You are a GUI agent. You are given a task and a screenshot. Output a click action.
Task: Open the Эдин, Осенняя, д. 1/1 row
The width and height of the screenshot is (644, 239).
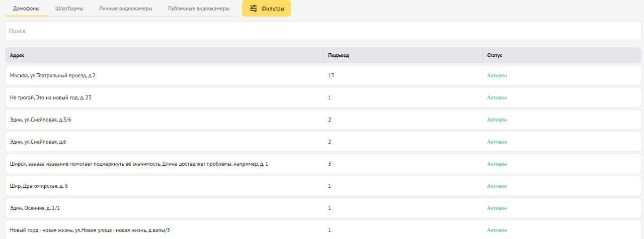39,208
